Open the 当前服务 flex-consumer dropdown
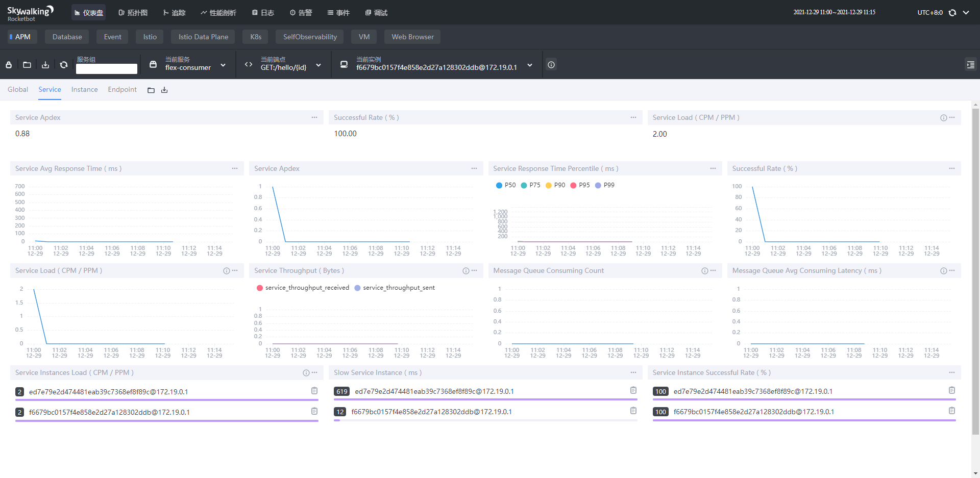Viewport: 980px width, 478px height. (x=188, y=64)
